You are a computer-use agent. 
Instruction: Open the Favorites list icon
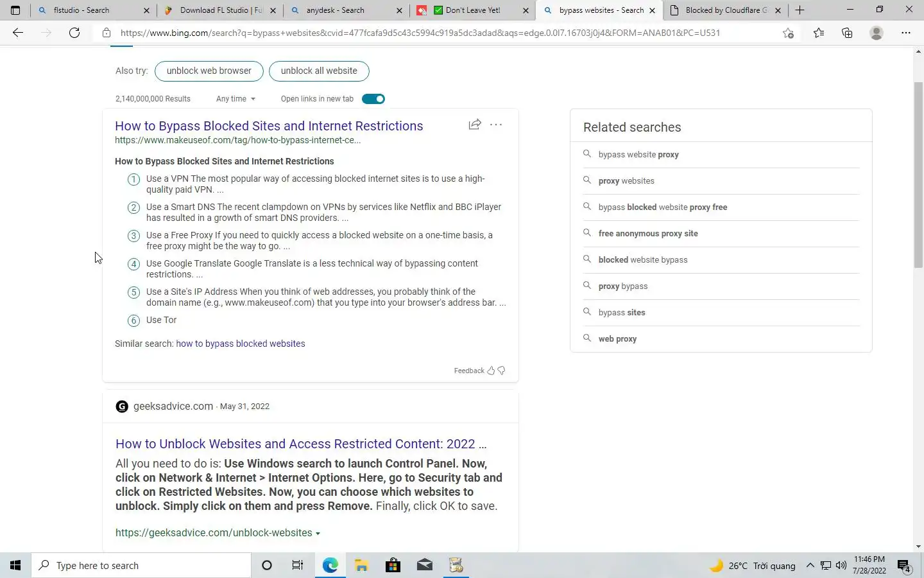click(x=819, y=33)
